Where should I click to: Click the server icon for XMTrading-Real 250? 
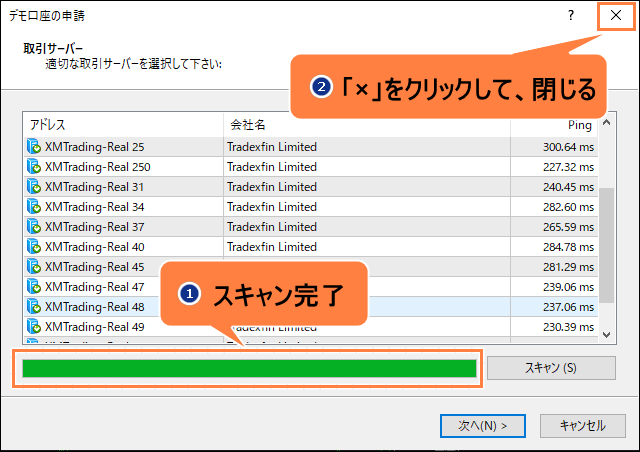click(33, 167)
